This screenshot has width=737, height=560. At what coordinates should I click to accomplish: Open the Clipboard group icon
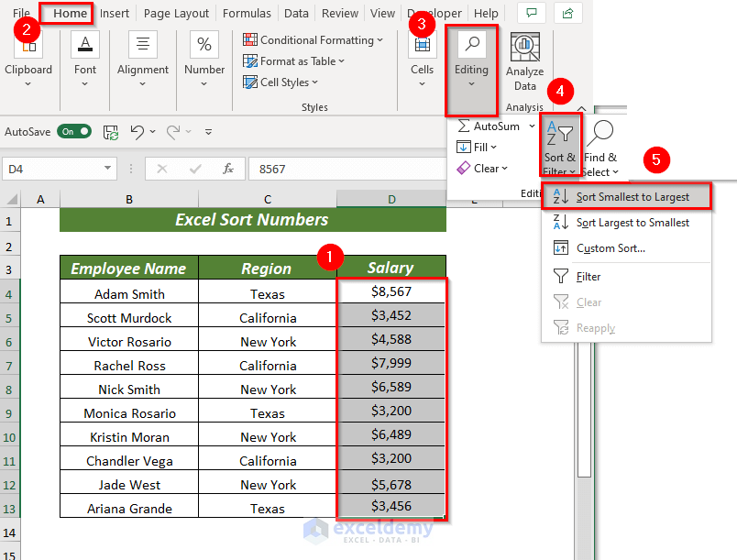28,47
